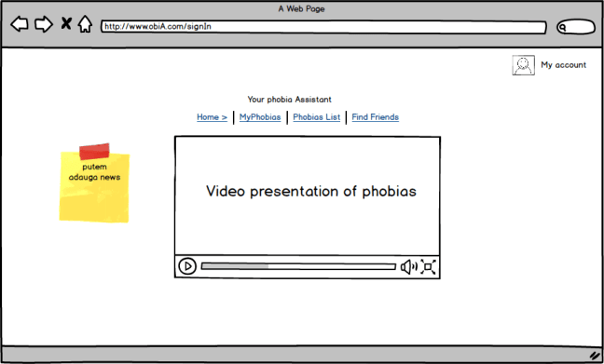The image size is (604, 364).
Task: Click the video presentation of phobias area
Action: [x=308, y=195]
